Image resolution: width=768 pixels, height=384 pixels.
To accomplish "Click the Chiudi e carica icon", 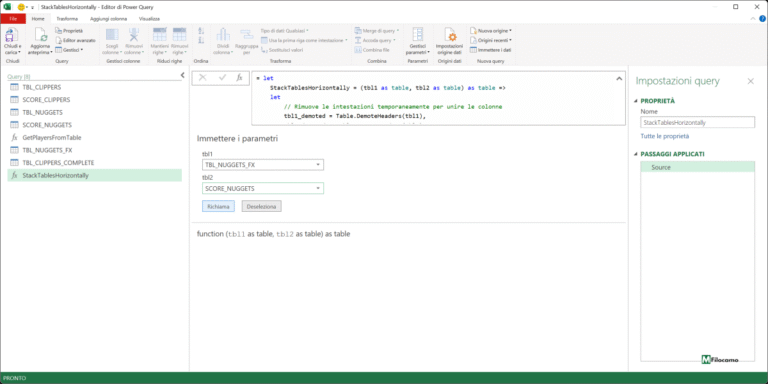I will tap(12, 35).
